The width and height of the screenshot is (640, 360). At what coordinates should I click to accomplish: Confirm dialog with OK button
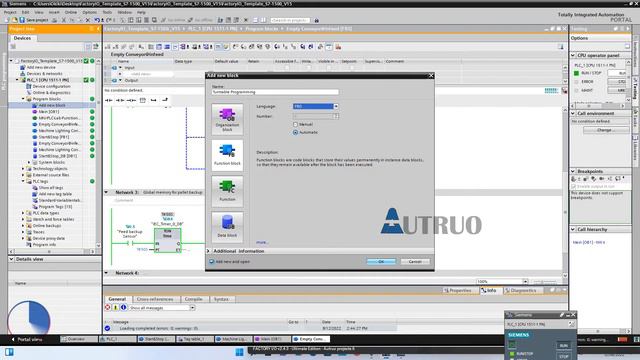click(x=381, y=262)
